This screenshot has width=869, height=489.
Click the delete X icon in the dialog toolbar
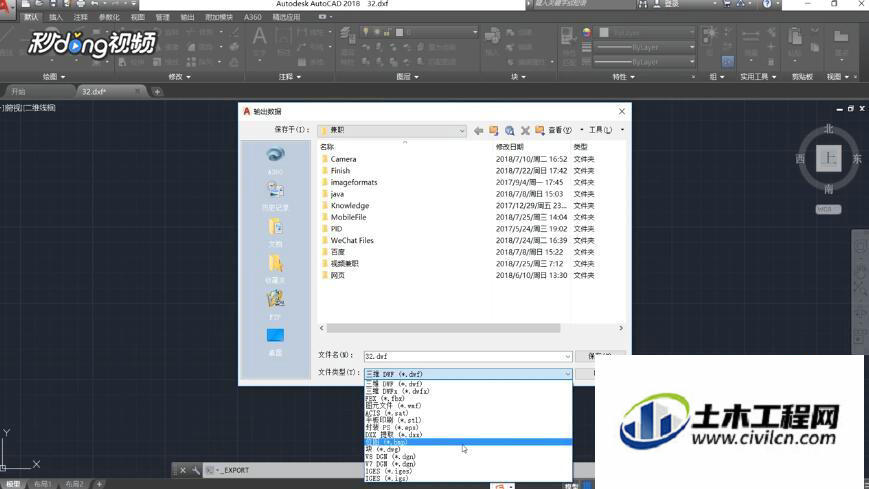pyautogui.click(x=525, y=130)
